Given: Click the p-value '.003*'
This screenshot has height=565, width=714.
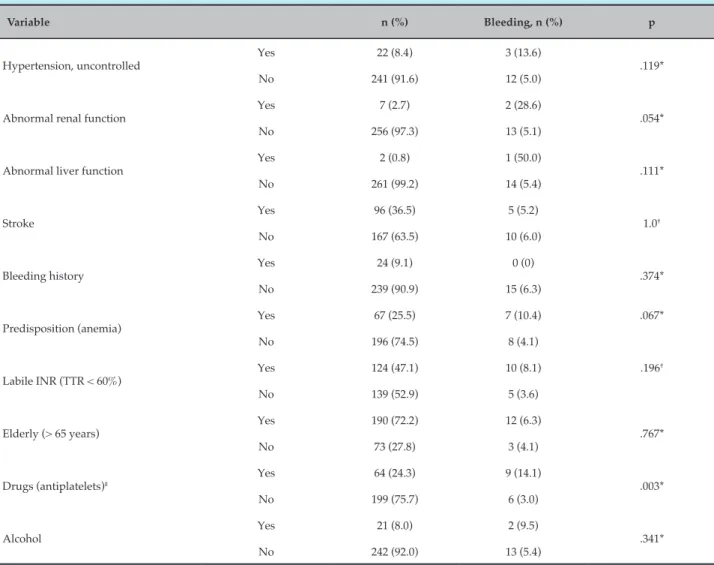Looking at the screenshot, I should pos(652,486).
